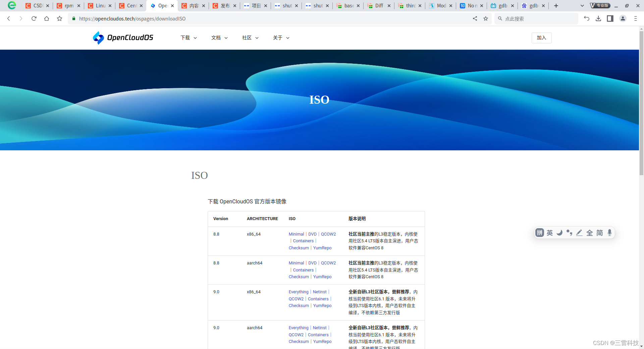Screen dimensions: 644x349
Task: Toggle full-width character mode
Action: pos(590,233)
